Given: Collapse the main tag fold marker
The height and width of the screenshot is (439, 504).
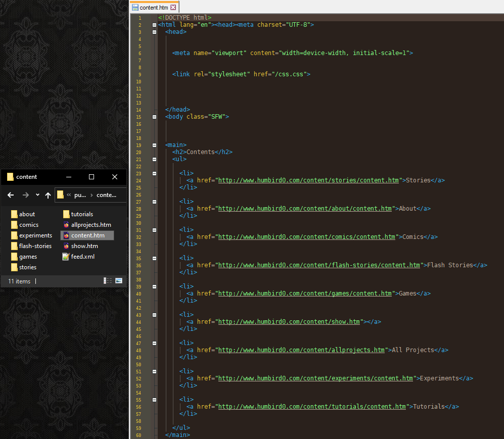Looking at the screenshot, I should point(154,145).
